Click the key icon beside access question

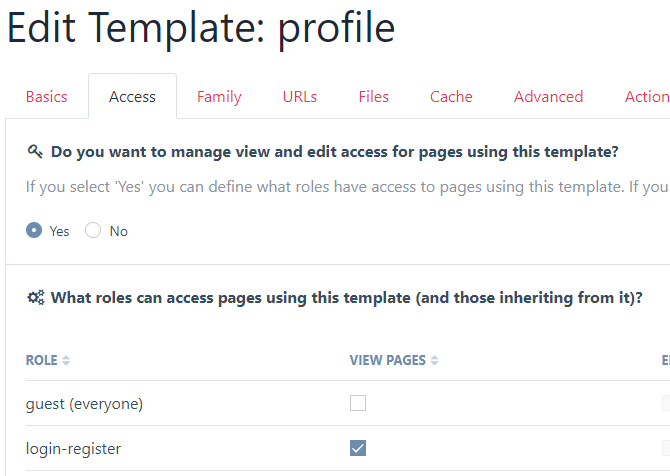click(x=34, y=152)
